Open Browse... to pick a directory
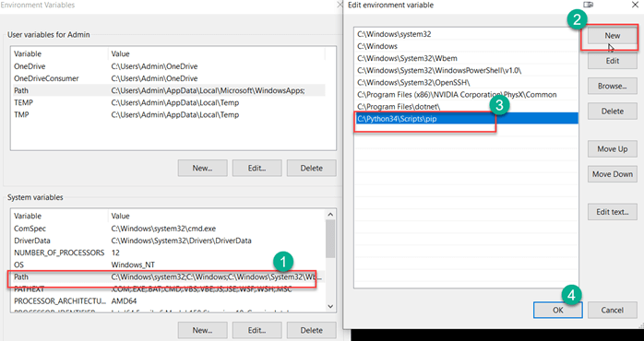Image resolution: width=644 pixels, height=341 pixels. click(x=612, y=87)
